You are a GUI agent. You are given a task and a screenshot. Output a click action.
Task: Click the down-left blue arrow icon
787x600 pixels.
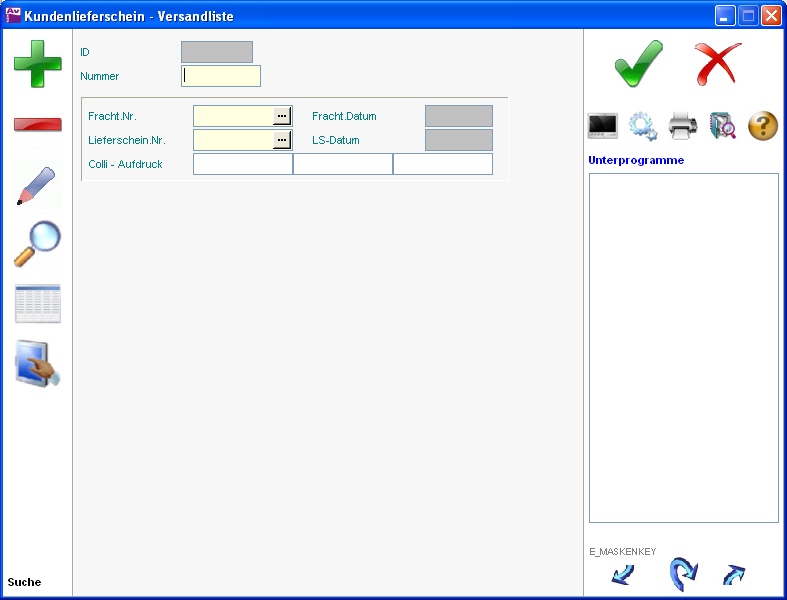coord(623,575)
